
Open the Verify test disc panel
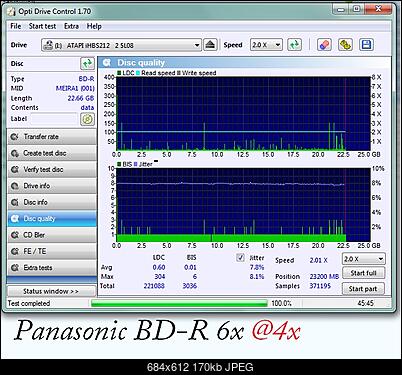(52, 169)
